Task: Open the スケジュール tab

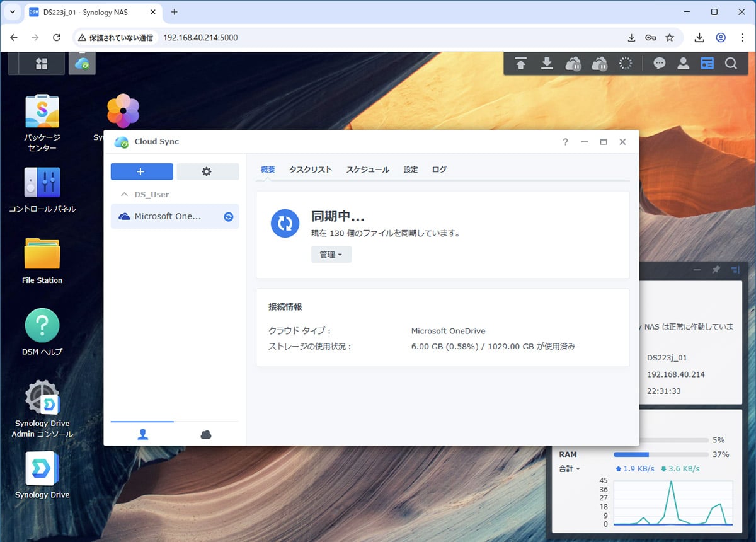Action: pyautogui.click(x=367, y=170)
